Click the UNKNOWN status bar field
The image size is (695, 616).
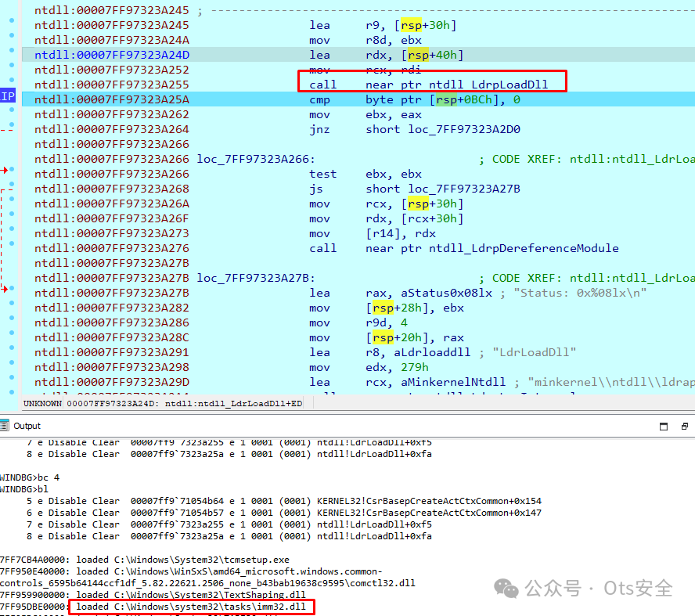[x=42, y=403]
